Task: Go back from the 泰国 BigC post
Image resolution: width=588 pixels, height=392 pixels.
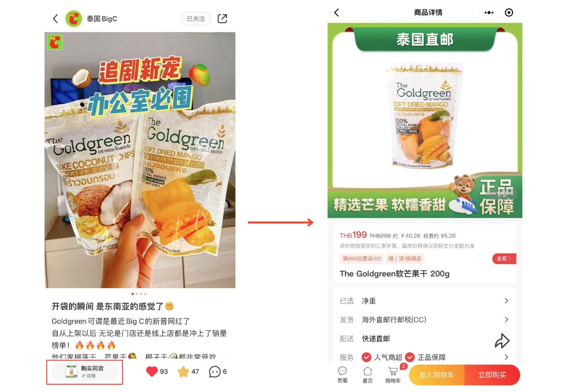Action: 55,19
